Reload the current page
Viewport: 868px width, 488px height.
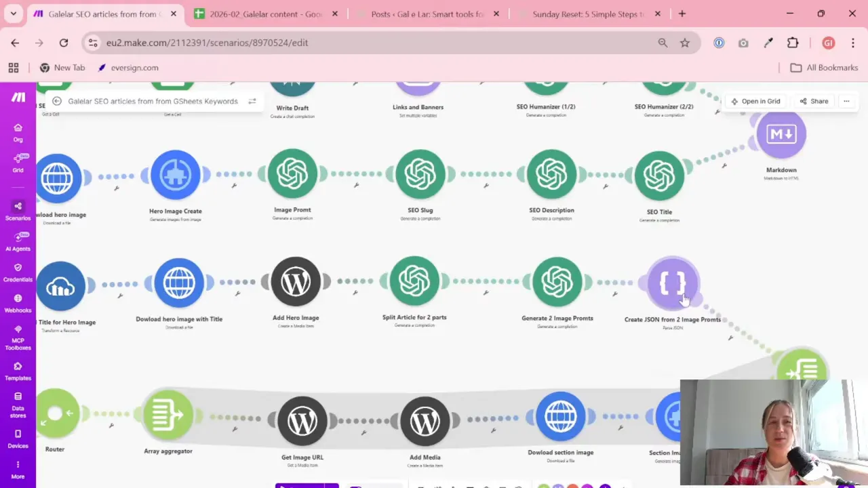[x=64, y=43]
